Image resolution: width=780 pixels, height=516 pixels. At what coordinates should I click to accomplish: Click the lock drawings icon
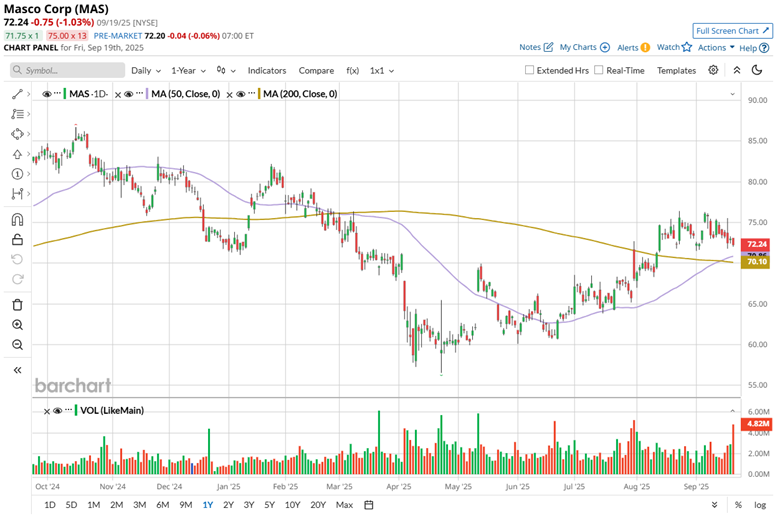click(17, 240)
